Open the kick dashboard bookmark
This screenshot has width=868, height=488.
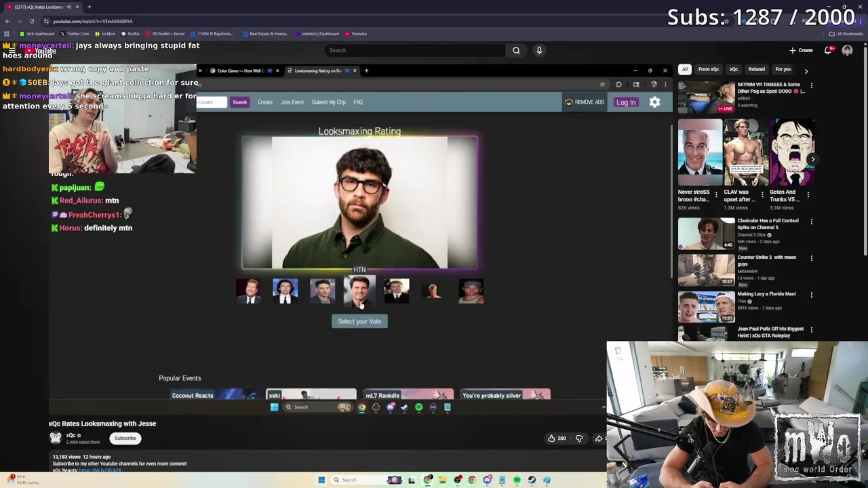(37, 34)
